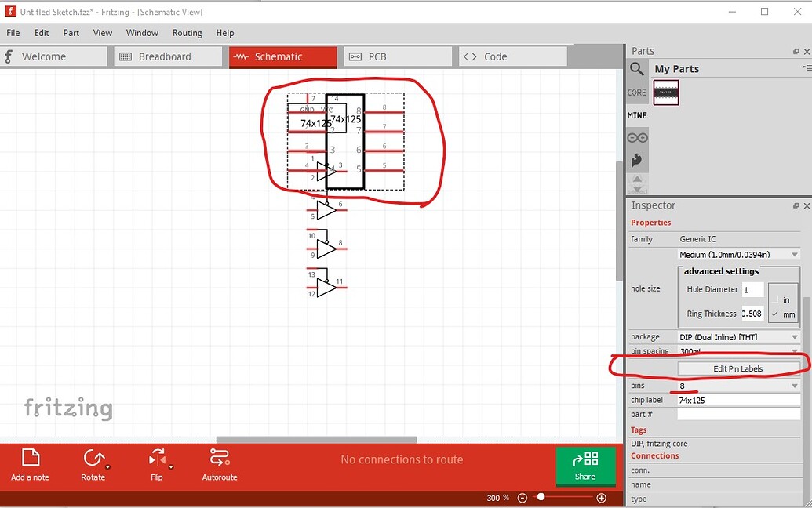This screenshot has width=812, height=508.
Task: Open the File menu
Action: (13, 33)
